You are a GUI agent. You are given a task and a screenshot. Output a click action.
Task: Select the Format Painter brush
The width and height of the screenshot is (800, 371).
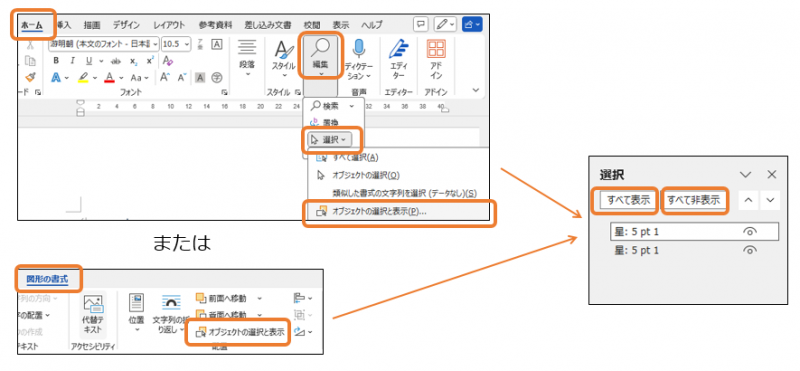[31, 77]
